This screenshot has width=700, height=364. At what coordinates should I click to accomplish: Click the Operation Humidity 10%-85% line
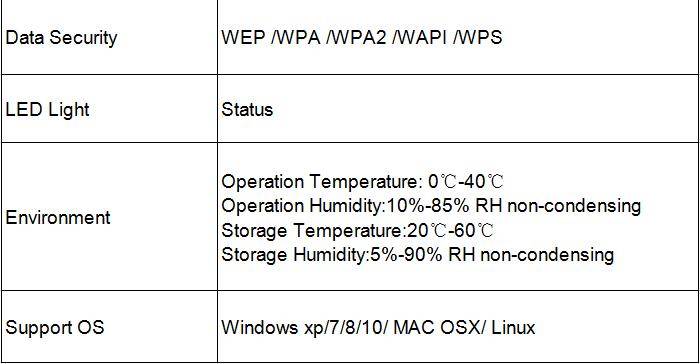[431, 205]
